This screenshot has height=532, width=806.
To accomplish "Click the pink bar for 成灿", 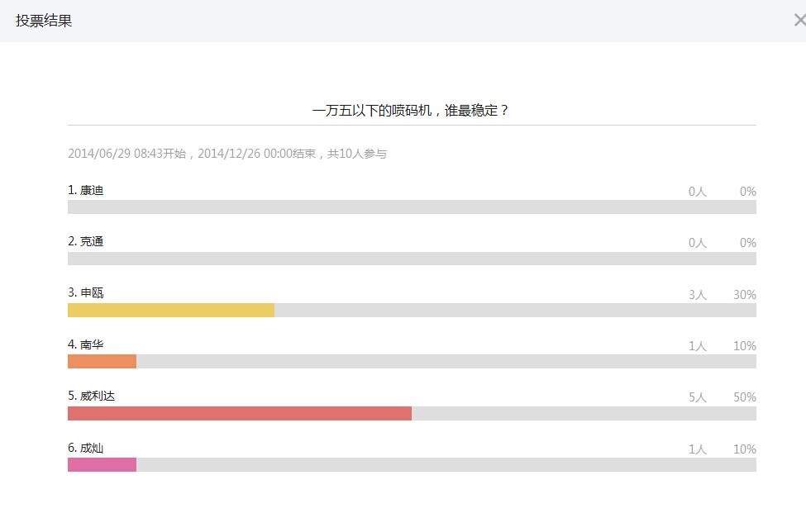I will click(103, 465).
